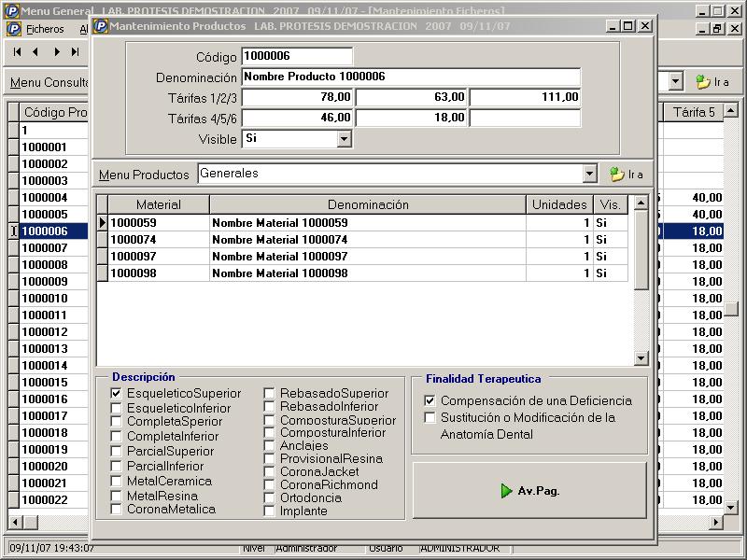
Task: Check the ParcialSuperior option
Action: [116, 451]
